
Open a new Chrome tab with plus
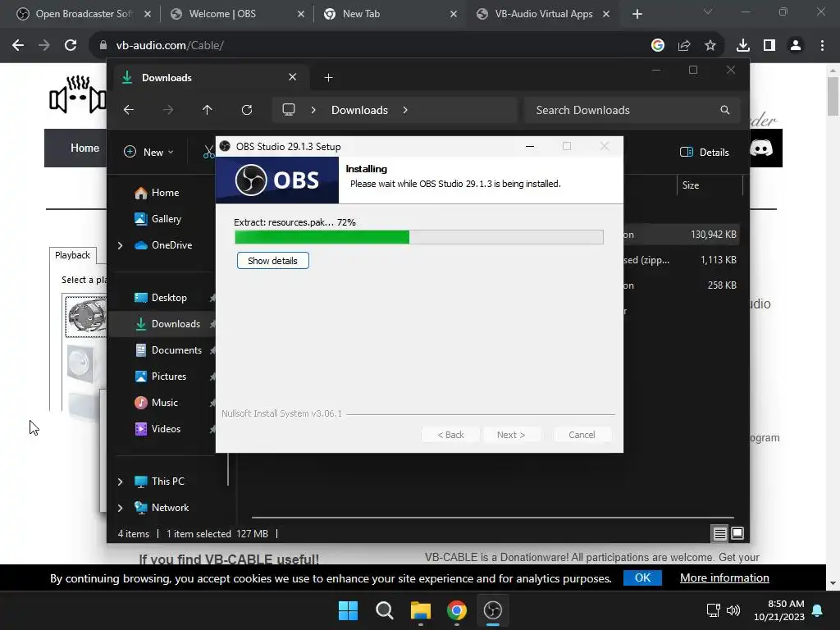point(637,14)
